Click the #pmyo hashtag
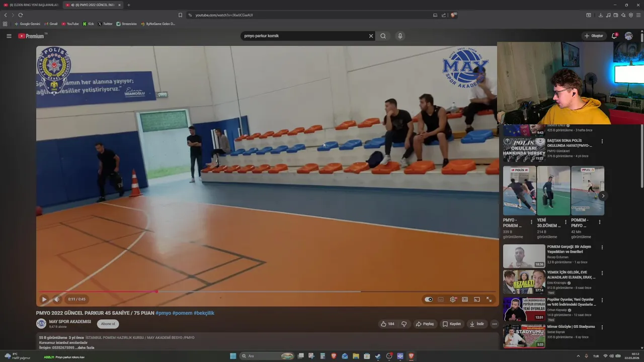The width and height of the screenshot is (644, 362). (x=164, y=313)
